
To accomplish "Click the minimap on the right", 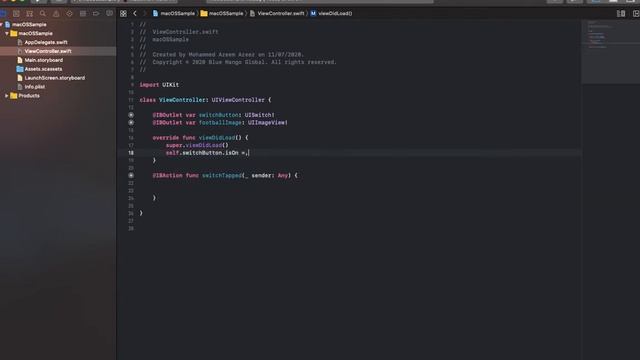I will (x=610, y=51).
